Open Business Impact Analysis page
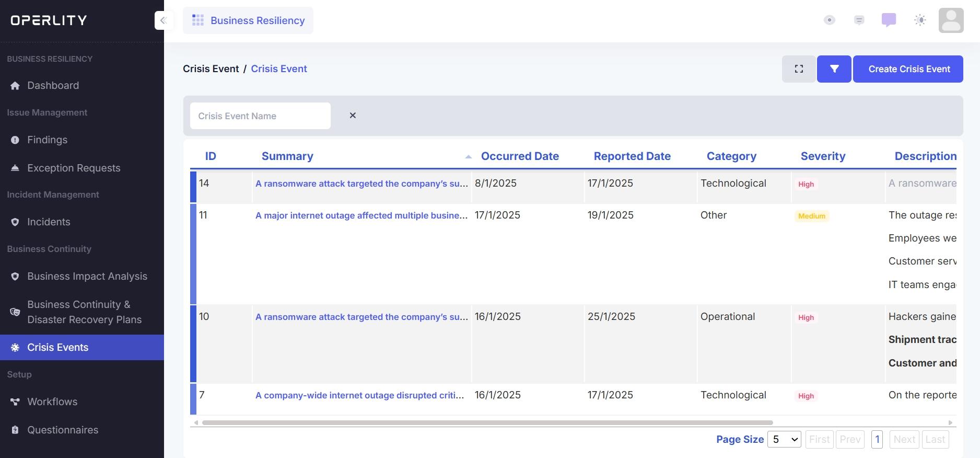Viewport: 980px width, 458px height. coord(87,276)
